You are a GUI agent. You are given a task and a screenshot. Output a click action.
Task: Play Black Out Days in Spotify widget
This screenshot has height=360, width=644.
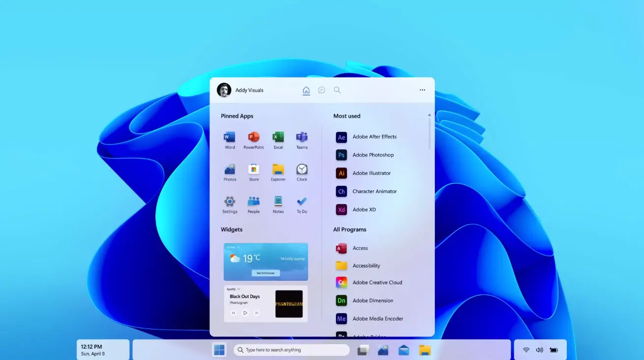[245, 313]
